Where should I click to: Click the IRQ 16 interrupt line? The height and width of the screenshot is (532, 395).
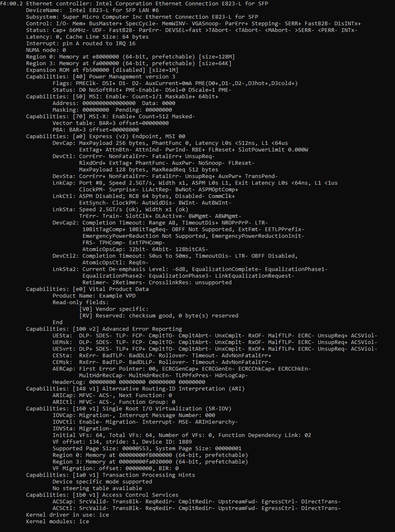(x=80, y=43)
